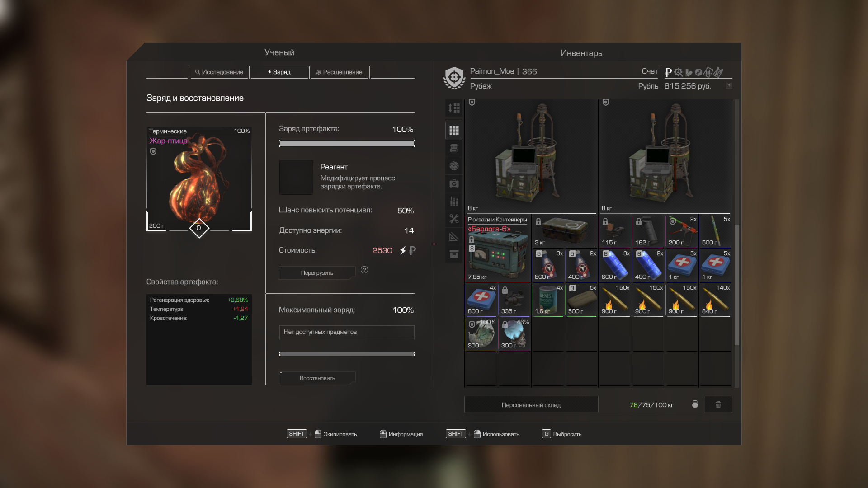The width and height of the screenshot is (868, 488).
Task: Select the «Берлога-6» container
Action: pyautogui.click(x=498, y=248)
